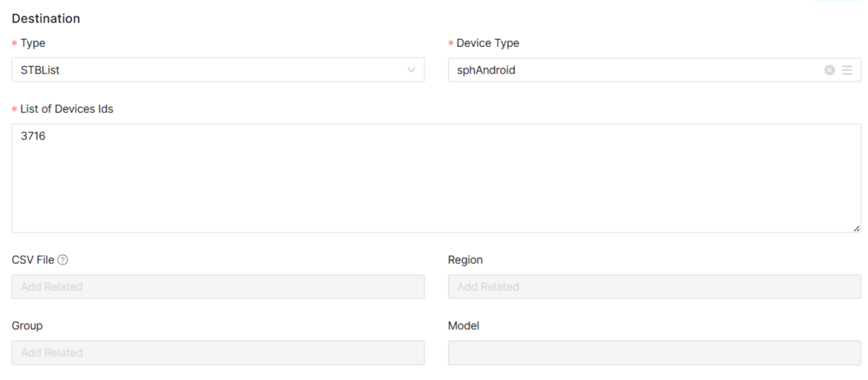868x380 pixels.
Task: Click the Group Add Related field
Action: tap(218, 353)
